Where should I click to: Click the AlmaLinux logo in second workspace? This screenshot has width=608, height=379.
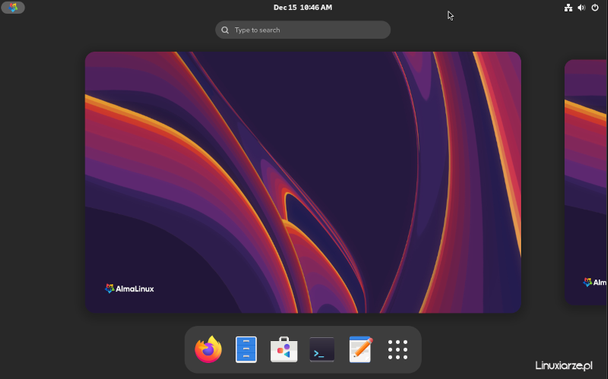click(x=595, y=282)
